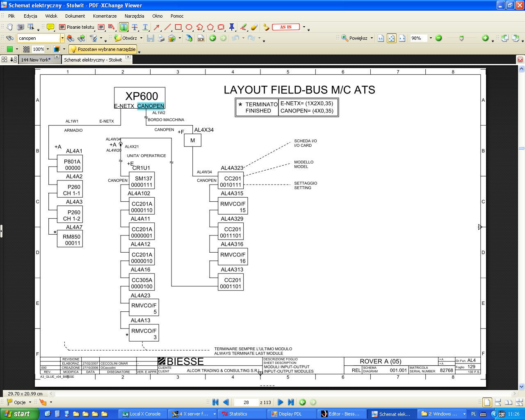Click the canopen search input field
The image size is (525, 420).
point(39,38)
